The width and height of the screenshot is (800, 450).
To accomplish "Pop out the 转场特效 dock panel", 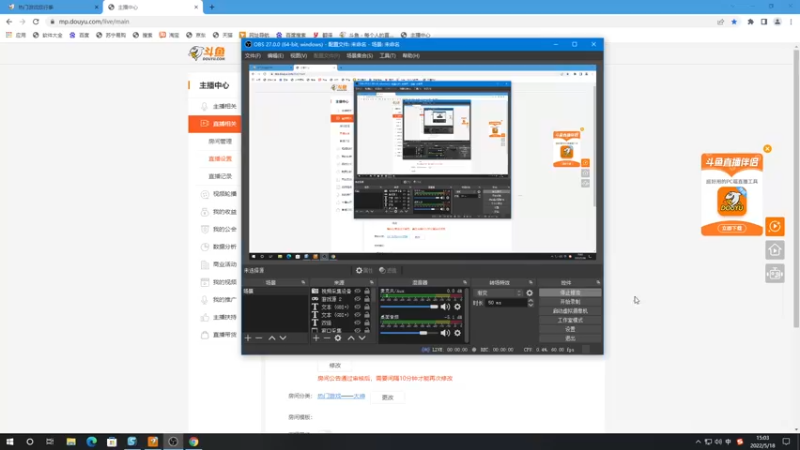I will point(531,282).
